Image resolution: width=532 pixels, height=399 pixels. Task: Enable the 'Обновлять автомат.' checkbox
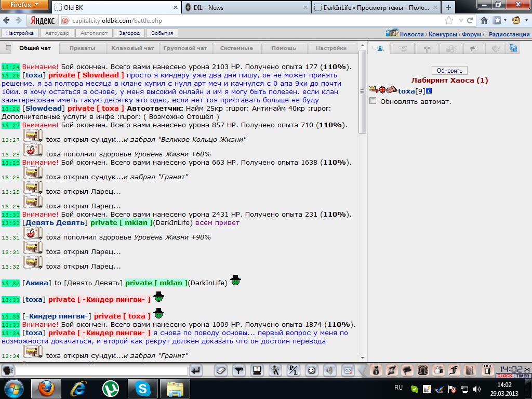(x=373, y=101)
